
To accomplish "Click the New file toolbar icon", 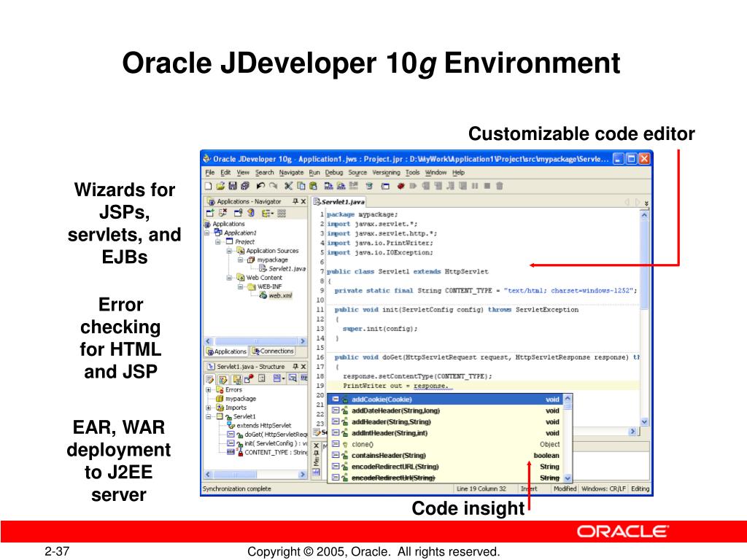I will 208,186.
